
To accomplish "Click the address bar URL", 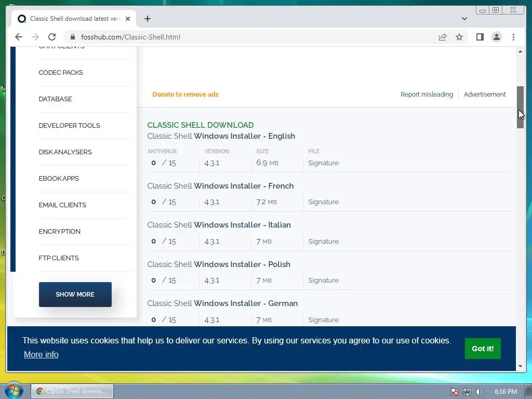I will pos(130,37).
